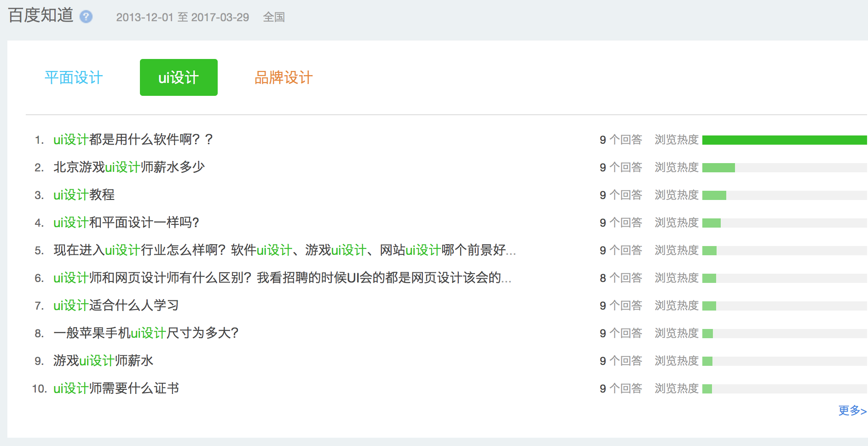Open question ui设计师和网页设计师有什么区别

click(x=282, y=278)
